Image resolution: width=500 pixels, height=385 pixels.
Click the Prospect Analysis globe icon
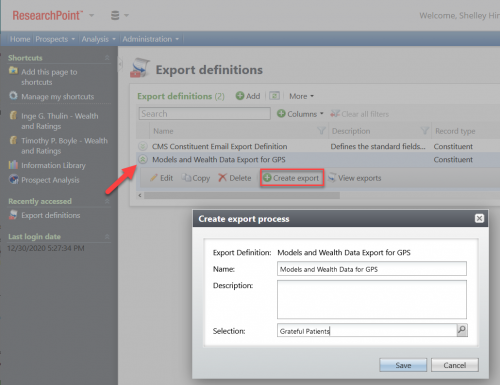[x=13, y=179]
